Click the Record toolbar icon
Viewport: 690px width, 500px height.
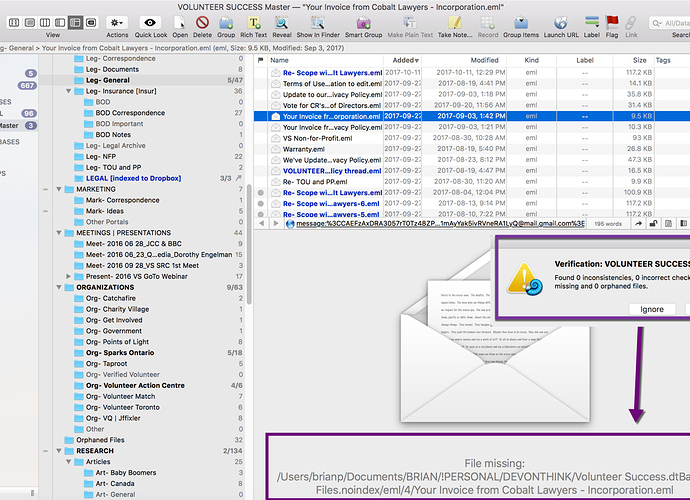pyautogui.click(x=488, y=22)
